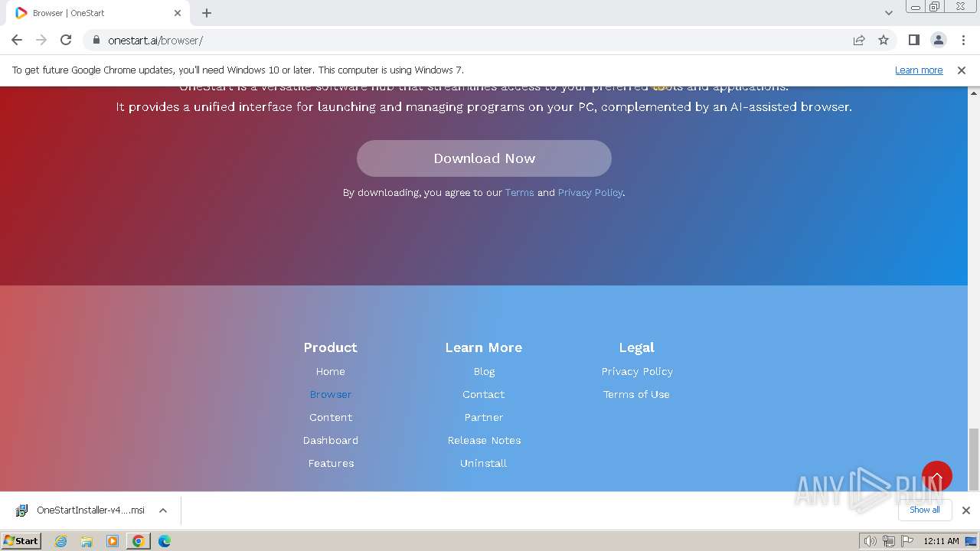Image resolution: width=980 pixels, height=551 pixels.
Task: Close the downloads bar
Action: 965,510
